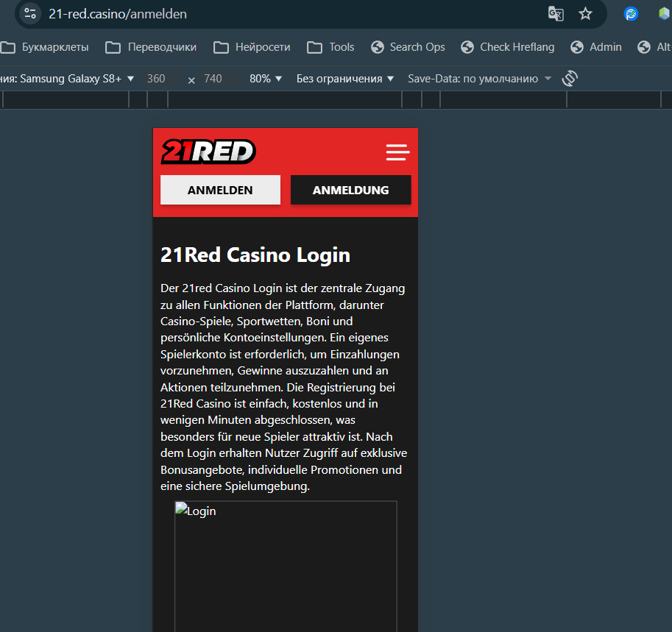Viewport: 672px width, 632px height.
Task: Click the site info icon in address bar
Action: (30, 14)
